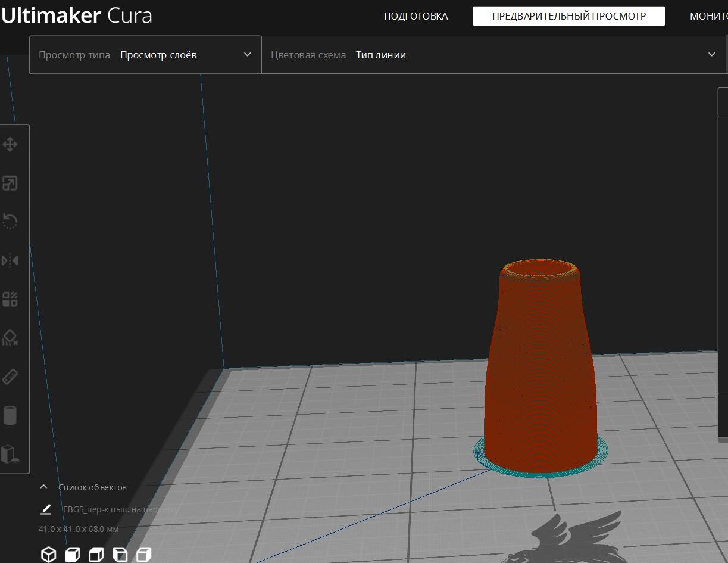728x563 pixels.
Task: Switch camera to the top view cube
Action: 96,555
